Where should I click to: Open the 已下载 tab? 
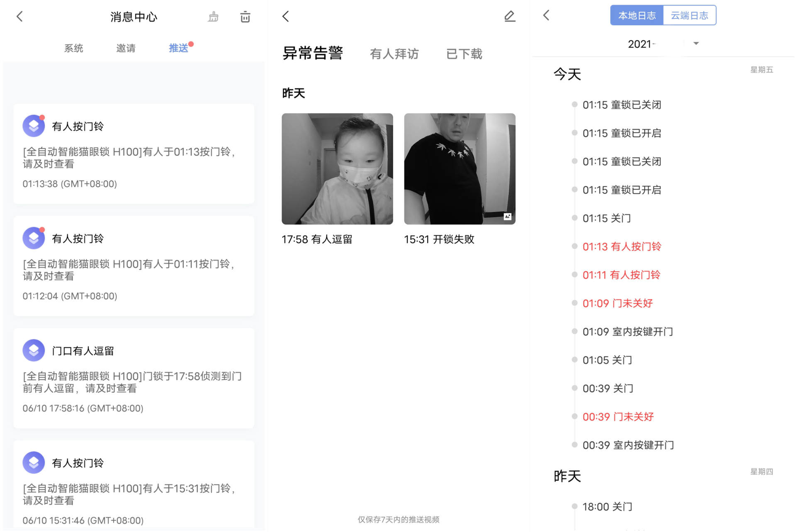coord(464,54)
